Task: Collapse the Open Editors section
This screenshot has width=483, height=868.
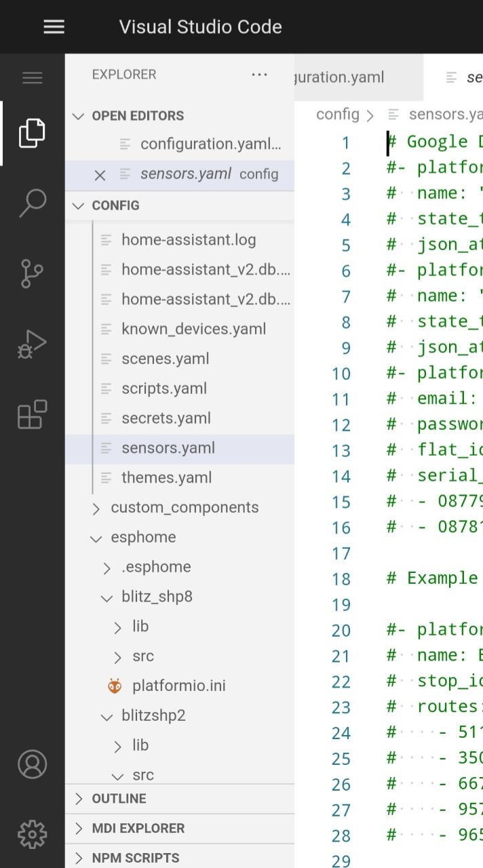Action: [78, 116]
